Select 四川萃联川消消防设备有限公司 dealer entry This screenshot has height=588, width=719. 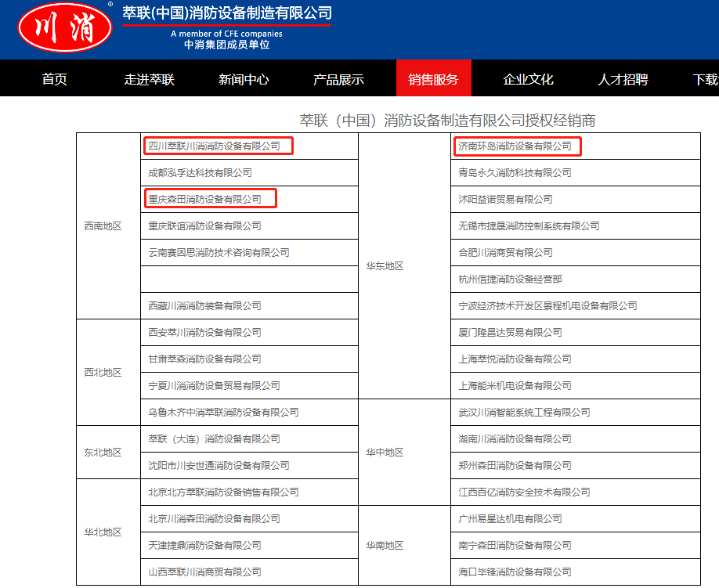pyautogui.click(x=214, y=146)
